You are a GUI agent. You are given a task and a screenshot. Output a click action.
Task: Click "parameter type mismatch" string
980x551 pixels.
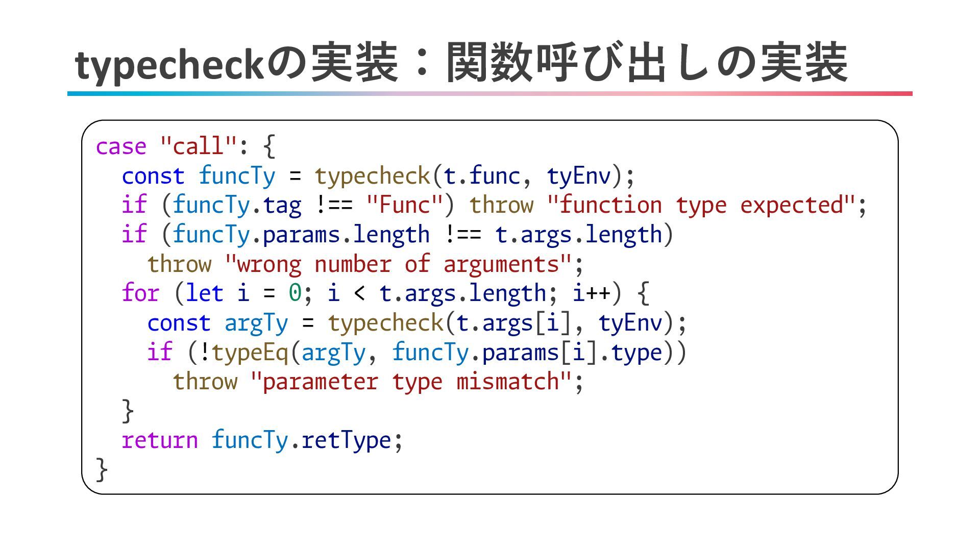[x=411, y=382]
